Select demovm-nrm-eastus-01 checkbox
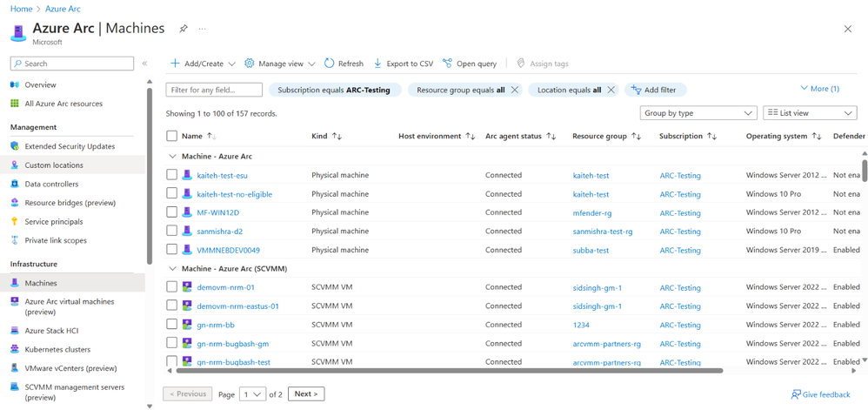This screenshot has height=410, width=868. pyautogui.click(x=172, y=306)
